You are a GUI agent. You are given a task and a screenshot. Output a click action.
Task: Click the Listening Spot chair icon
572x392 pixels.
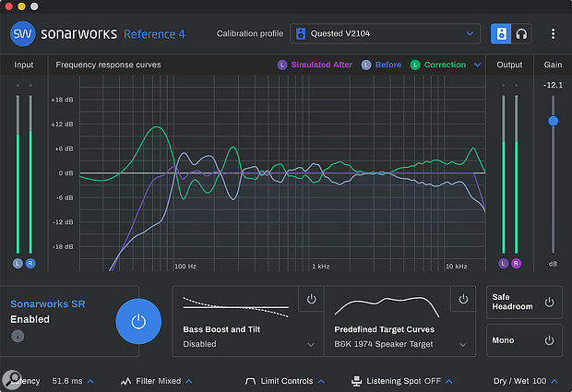[x=356, y=382]
